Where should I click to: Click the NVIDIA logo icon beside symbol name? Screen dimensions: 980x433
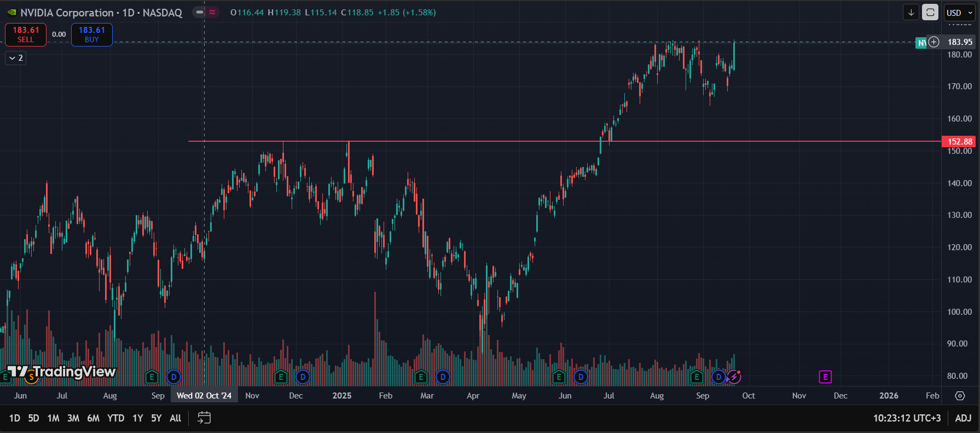tap(11, 13)
